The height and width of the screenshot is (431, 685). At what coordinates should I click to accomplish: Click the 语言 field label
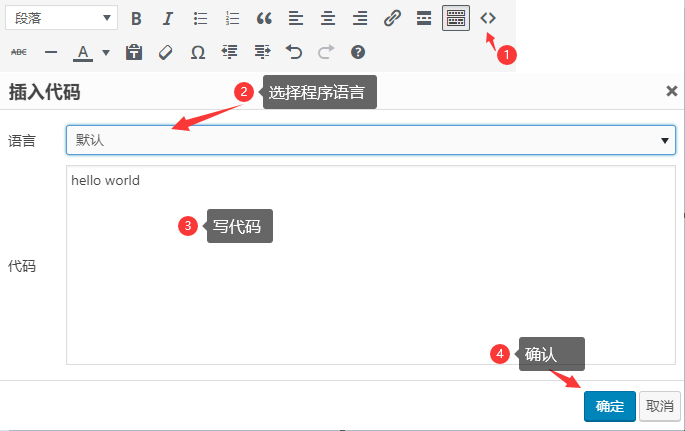pos(22,141)
